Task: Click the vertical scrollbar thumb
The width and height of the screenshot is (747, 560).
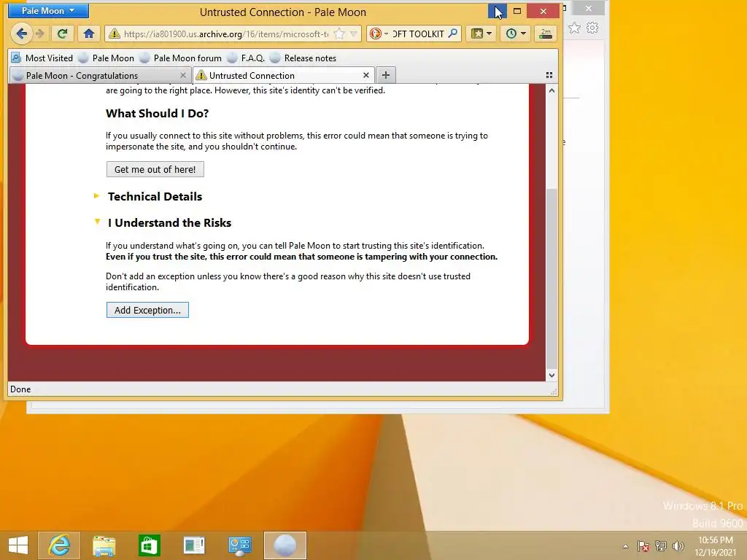Action: pyautogui.click(x=551, y=279)
